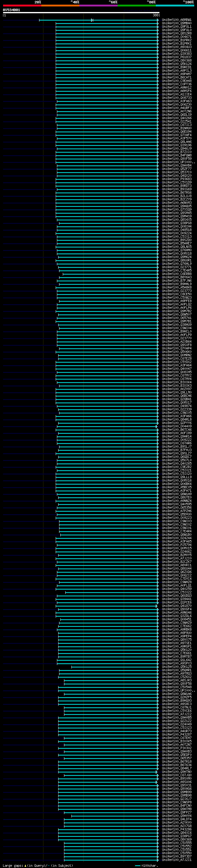The width and height of the screenshot is (197, 868).
Task: Open hit UniRef100_A3FA71
Action: point(176,491)
